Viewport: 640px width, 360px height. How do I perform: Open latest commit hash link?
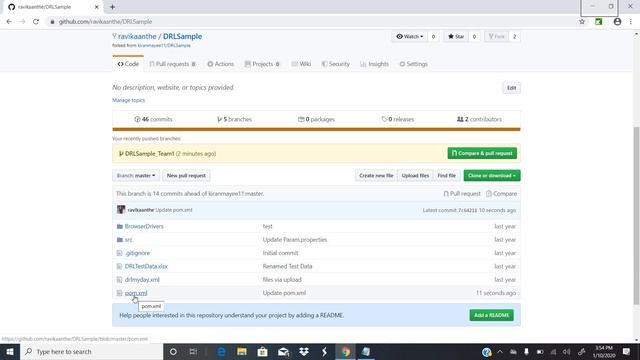coord(467,210)
